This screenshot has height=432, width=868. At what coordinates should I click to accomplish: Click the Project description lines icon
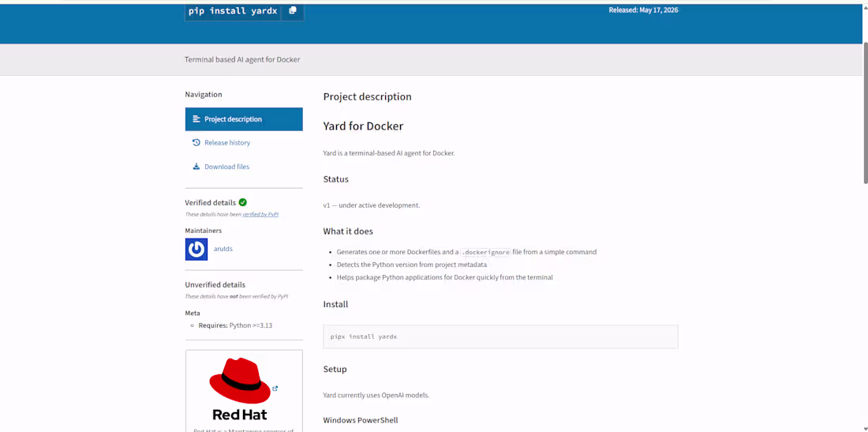[196, 119]
